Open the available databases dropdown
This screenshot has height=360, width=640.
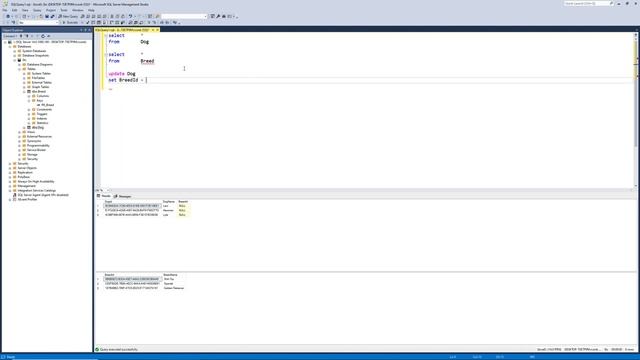point(38,22)
